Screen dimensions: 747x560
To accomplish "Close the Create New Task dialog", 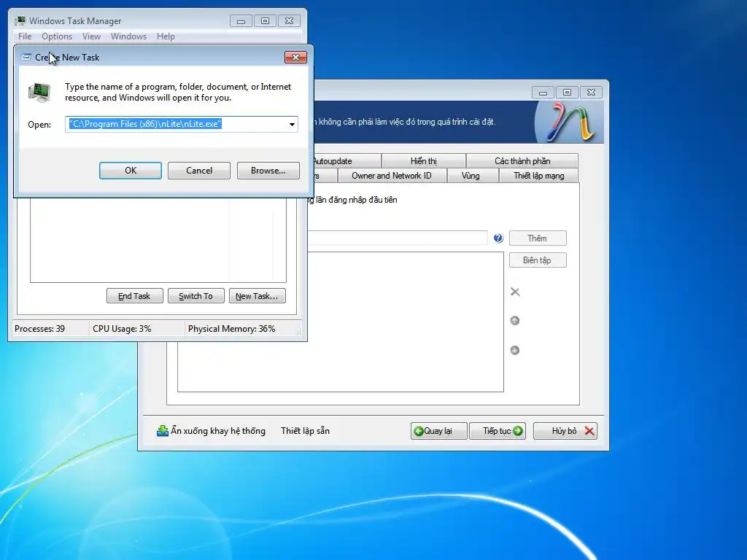I will pyautogui.click(x=296, y=57).
